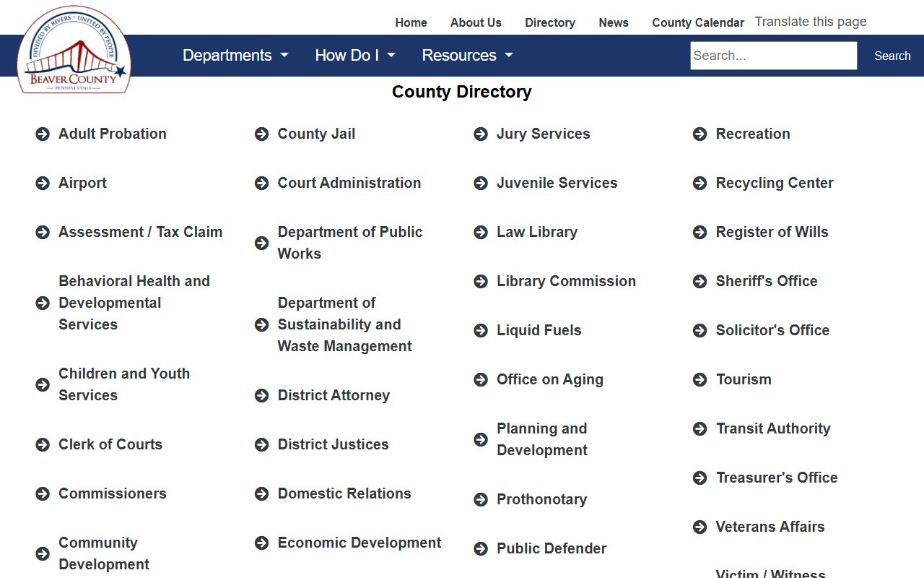Click arrow icon next to Court Administration
The width and height of the screenshot is (924, 578).
click(261, 183)
